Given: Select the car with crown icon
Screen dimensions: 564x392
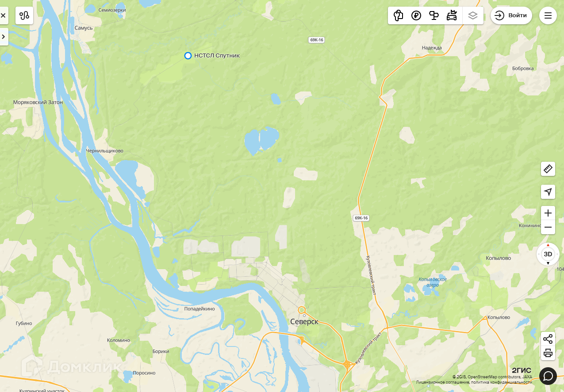Looking at the screenshot, I should 452,15.
